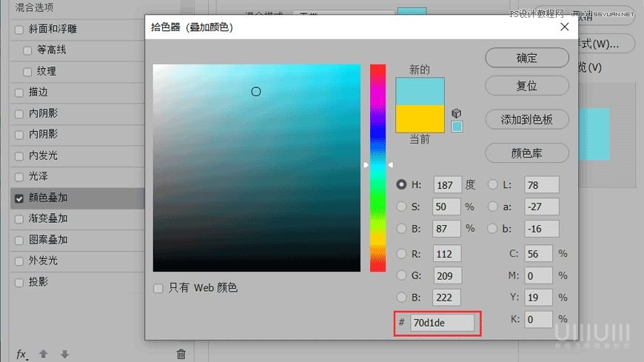Select the L lightness radio button
Screen dimensions: 644x362
tap(492, 185)
